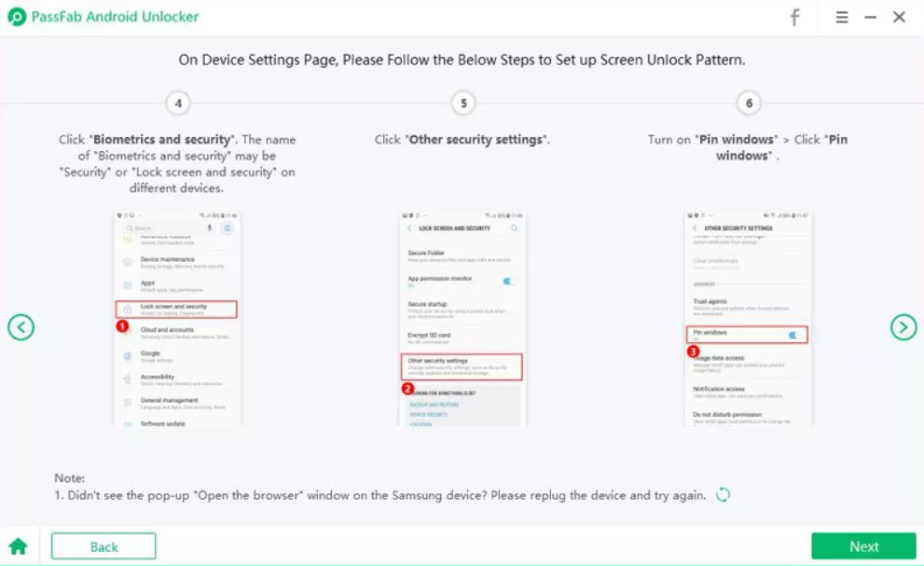
Task: Open the hamburger menu
Action: (x=842, y=17)
